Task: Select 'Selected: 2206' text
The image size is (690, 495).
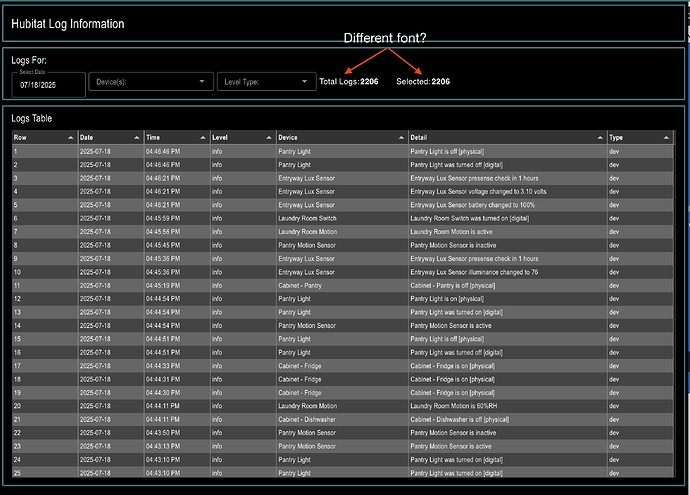Action: pyautogui.click(x=423, y=81)
